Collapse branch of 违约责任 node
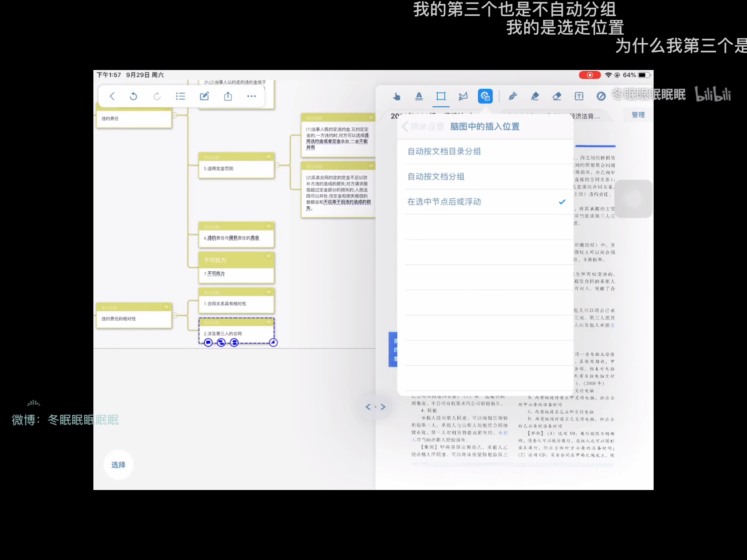Image resolution: width=747 pixels, height=560 pixels. (175, 115)
